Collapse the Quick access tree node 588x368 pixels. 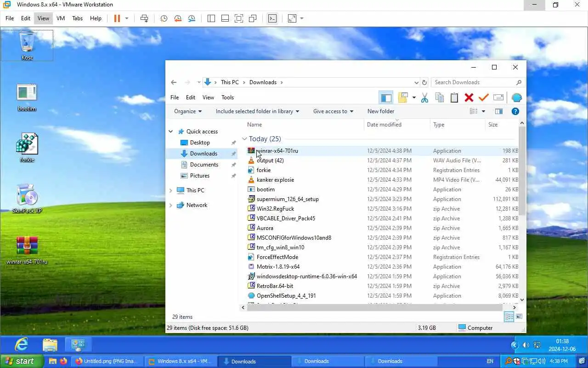click(x=171, y=132)
